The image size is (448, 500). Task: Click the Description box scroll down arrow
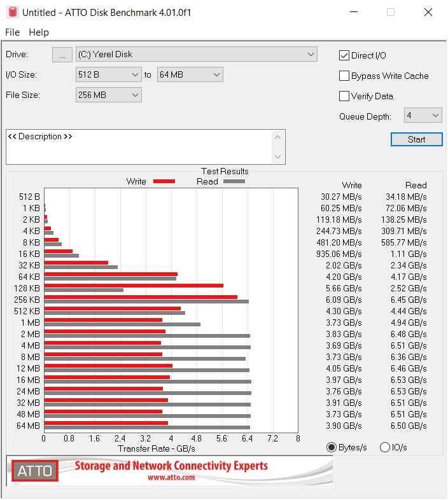pos(277,156)
